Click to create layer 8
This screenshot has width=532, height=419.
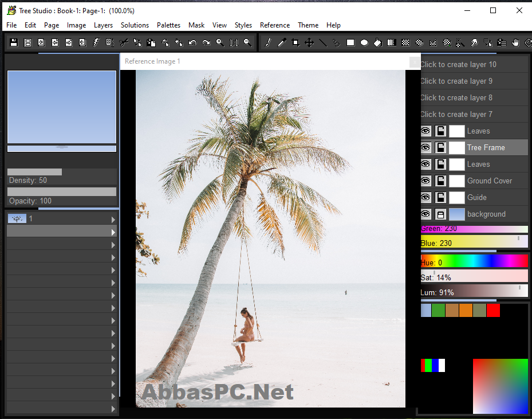pos(474,98)
